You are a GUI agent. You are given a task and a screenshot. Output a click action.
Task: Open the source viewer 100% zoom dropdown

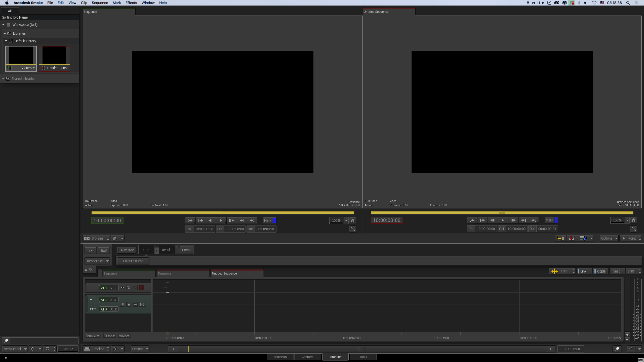point(346,220)
